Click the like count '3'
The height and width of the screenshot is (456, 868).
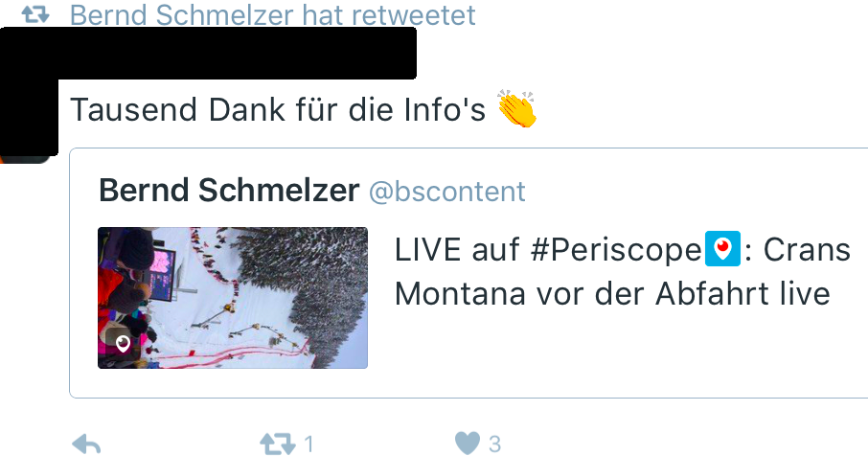tap(495, 444)
